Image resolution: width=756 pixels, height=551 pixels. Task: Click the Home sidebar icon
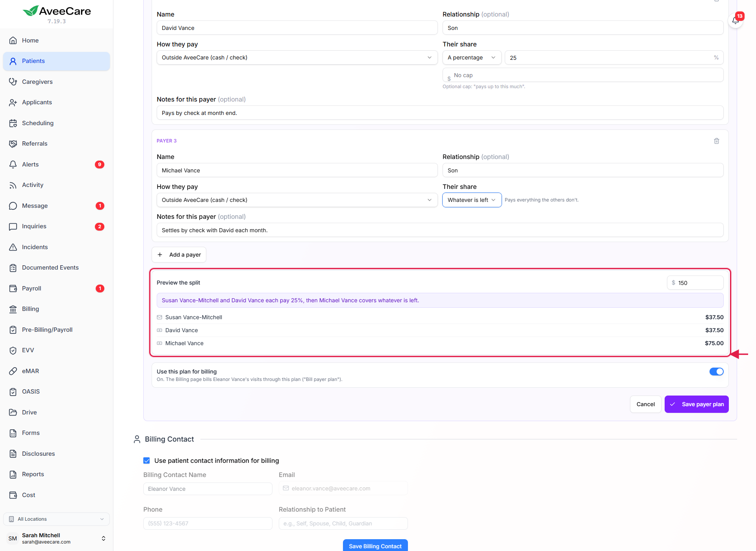tap(13, 41)
